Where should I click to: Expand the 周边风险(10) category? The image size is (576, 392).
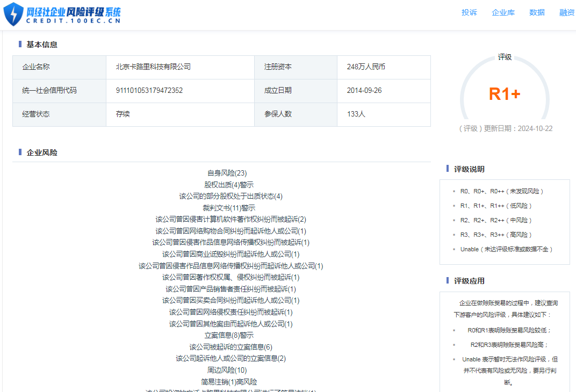tap(227, 370)
